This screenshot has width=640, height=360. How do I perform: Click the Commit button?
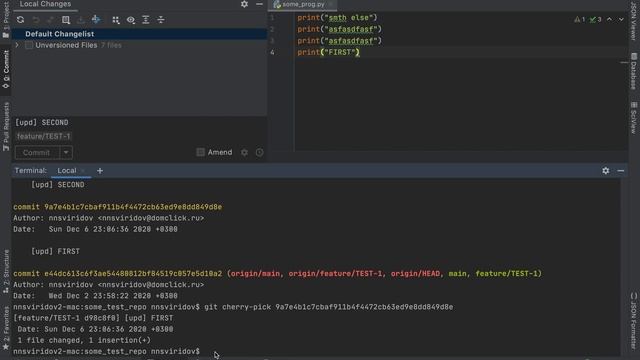pos(37,153)
